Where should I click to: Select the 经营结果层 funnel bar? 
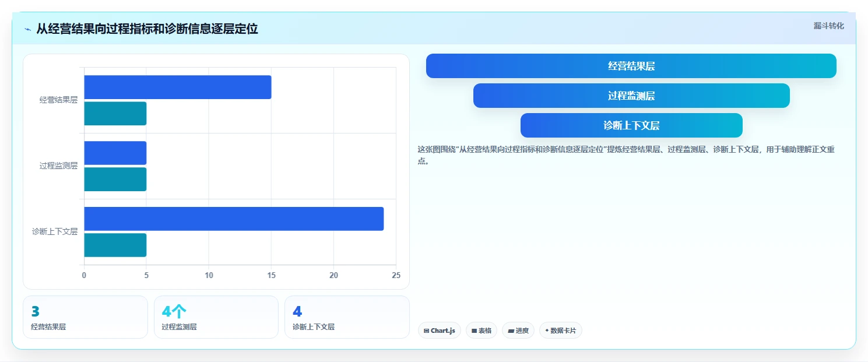tap(631, 66)
